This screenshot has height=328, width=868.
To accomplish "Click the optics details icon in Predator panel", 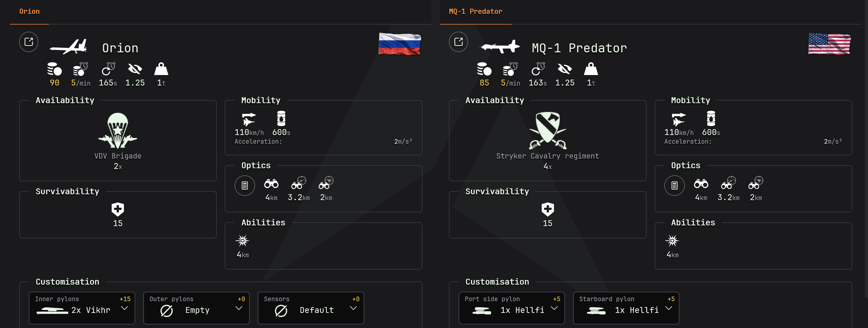I will [674, 186].
